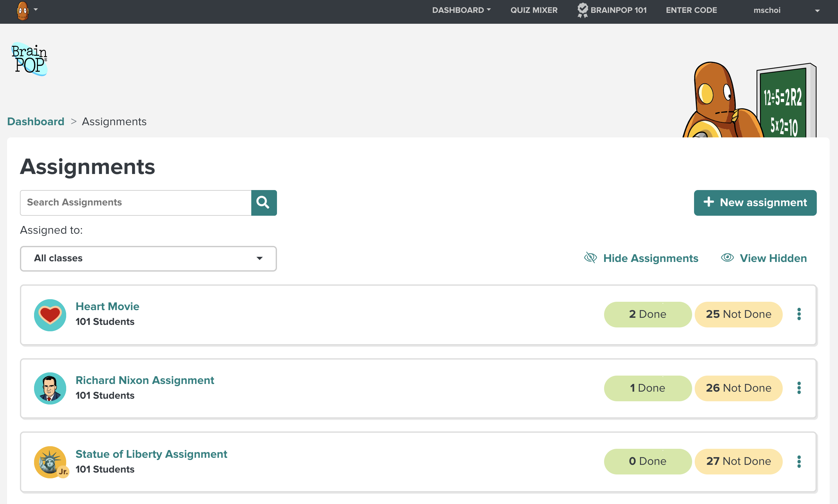Go to QUIZ MIXER

(534, 10)
